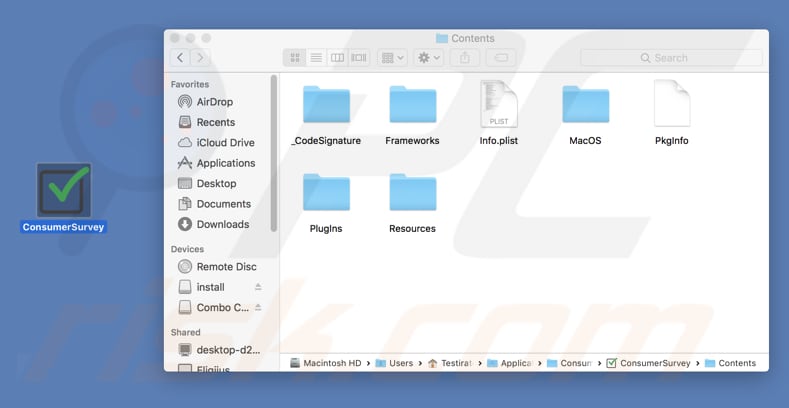This screenshot has height=408, width=789.
Task: Open the PlugIns folder
Action: click(326, 194)
